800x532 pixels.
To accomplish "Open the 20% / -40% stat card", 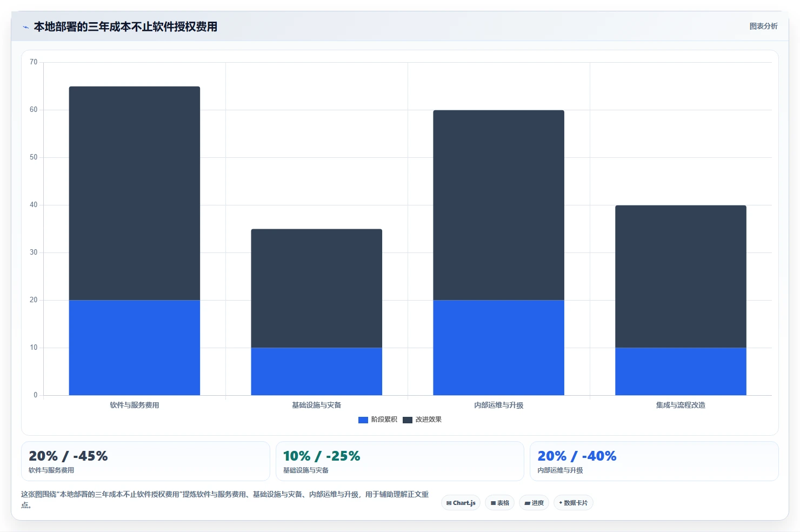I will (654, 461).
